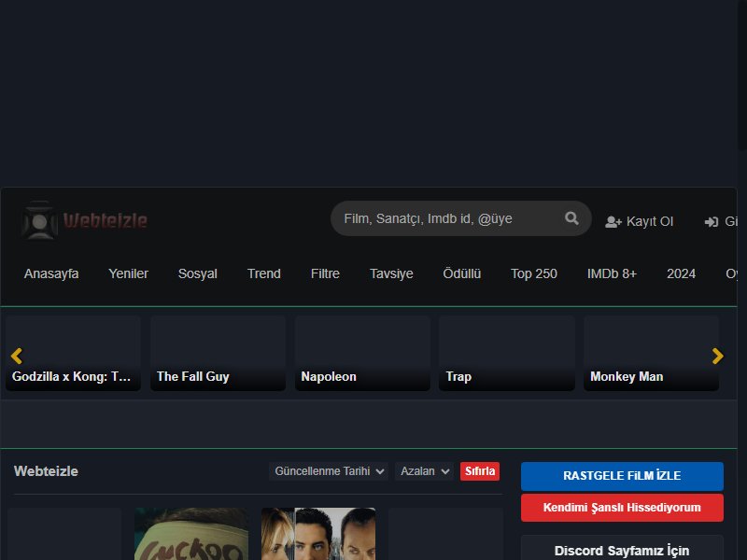747x560 pixels.
Task: Click the RASTGELE FİLM İZLE button
Action: (x=622, y=476)
